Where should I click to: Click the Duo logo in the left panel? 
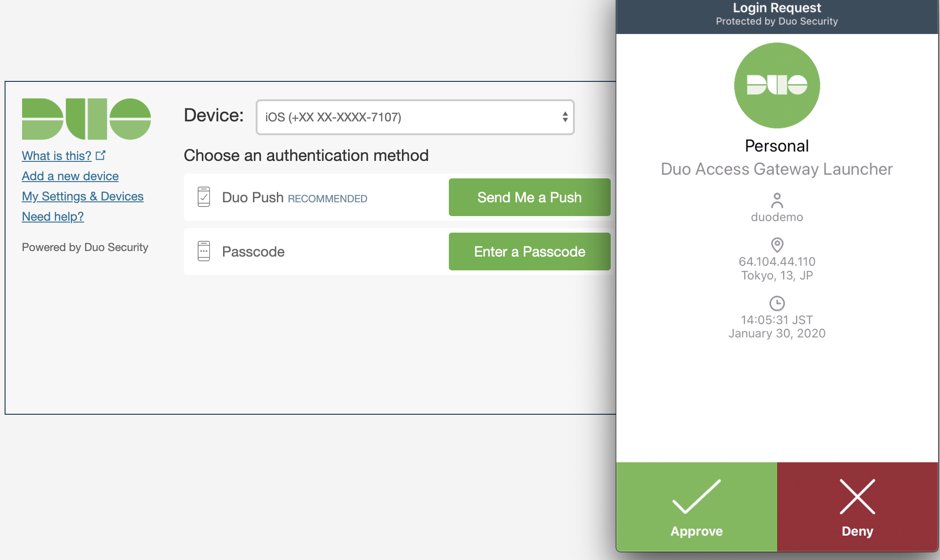[x=86, y=119]
